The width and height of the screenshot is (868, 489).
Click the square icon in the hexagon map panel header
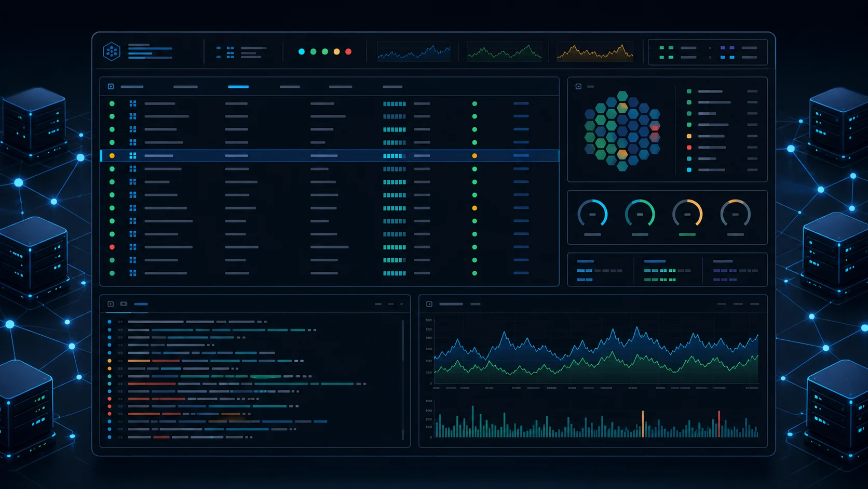(x=578, y=87)
